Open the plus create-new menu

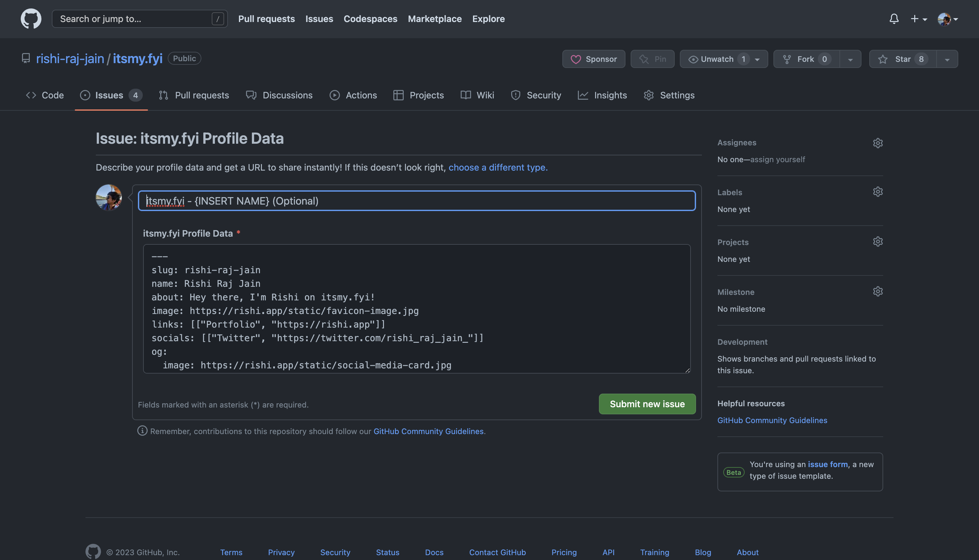918,18
